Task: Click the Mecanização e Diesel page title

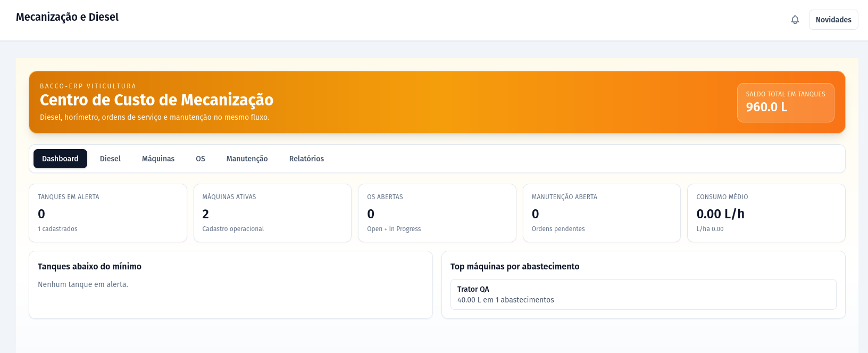Action: [67, 17]
